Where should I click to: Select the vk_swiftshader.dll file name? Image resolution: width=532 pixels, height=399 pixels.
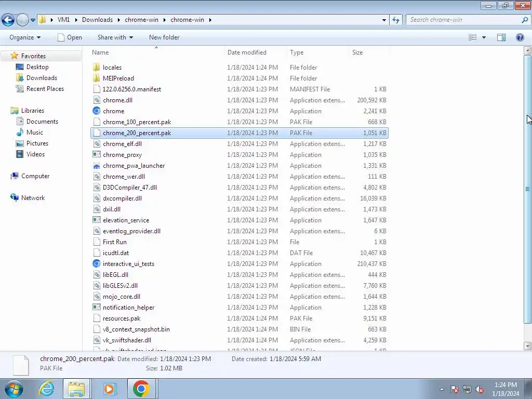coord(127,340)
